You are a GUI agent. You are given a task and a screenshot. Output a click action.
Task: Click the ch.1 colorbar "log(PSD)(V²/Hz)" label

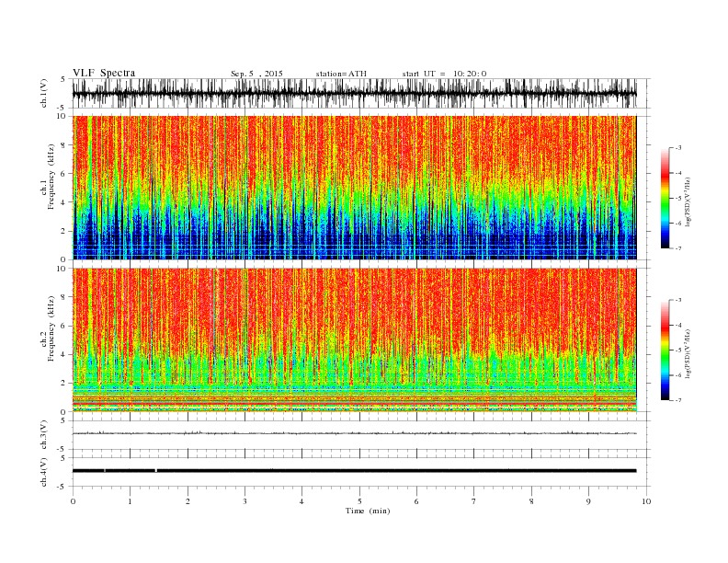[x=688, y=202]
